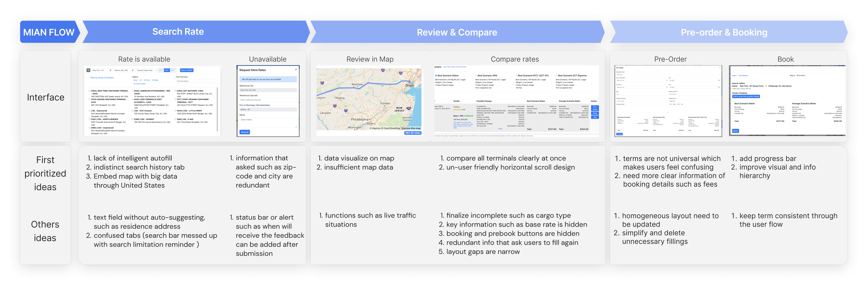Tick the Best Scenario APM checkbox
The width and height of the screenshot is (868, 292).
tap(476, 76)
